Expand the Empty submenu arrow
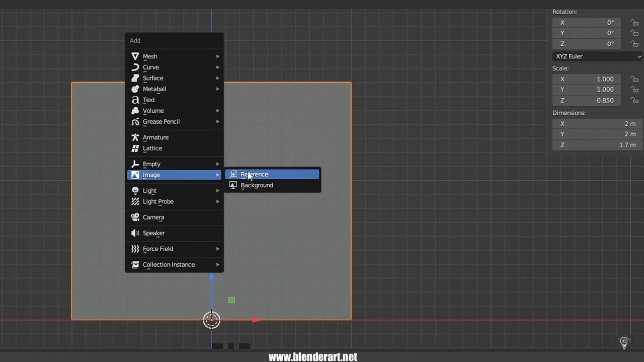 point(218,164)
